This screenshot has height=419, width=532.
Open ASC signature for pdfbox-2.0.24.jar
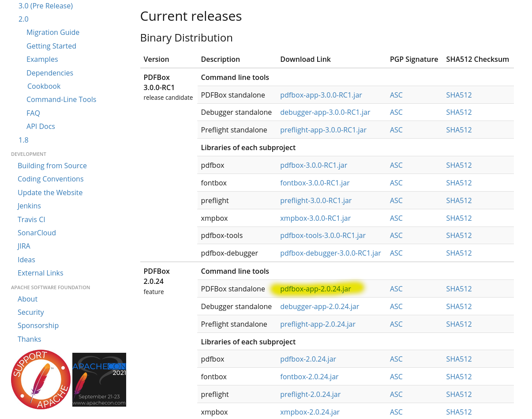click(x=396, y=359)
